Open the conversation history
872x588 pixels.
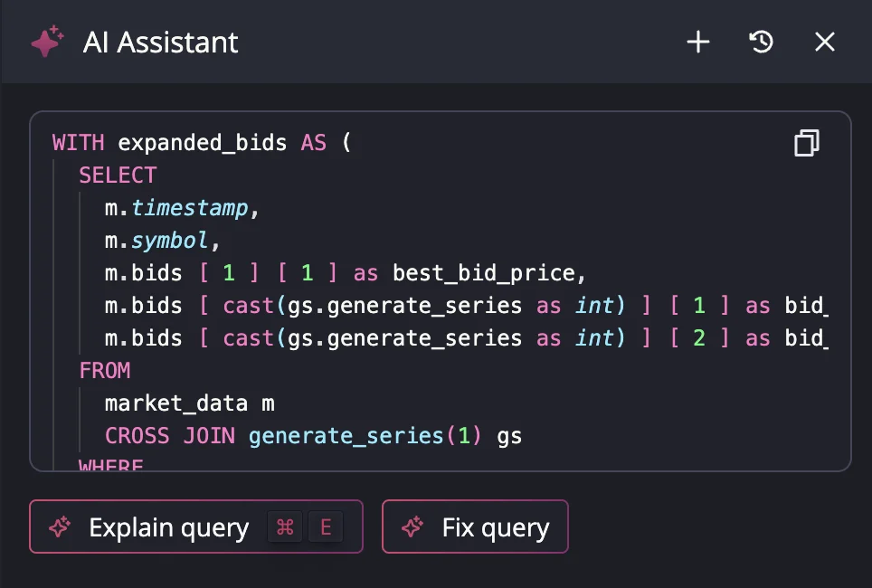pos(761,42)
